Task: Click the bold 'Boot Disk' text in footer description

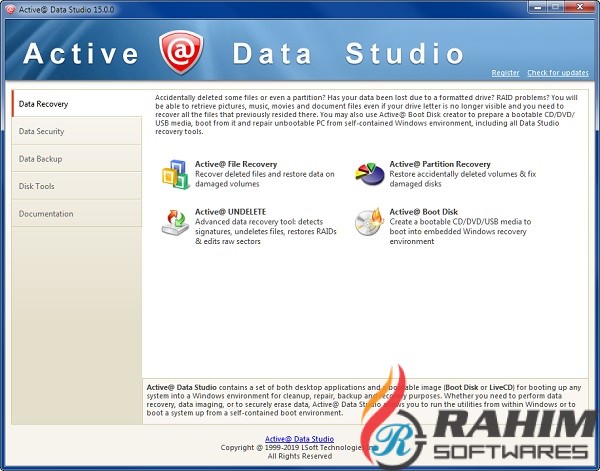Action: coord(461,387)
